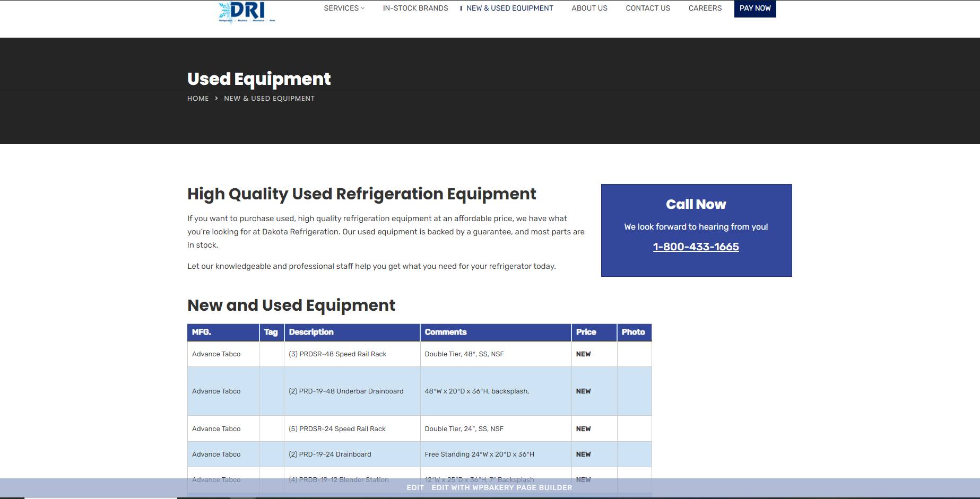Sort by Description column header
980x499 pixels.
311,332
